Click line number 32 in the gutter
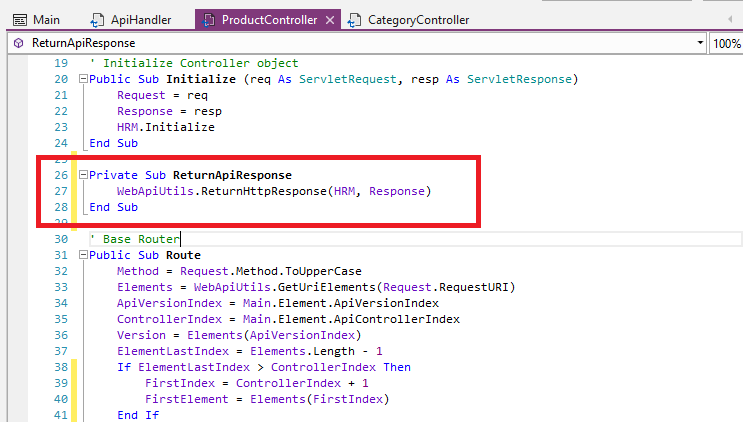The height and width of the screenshot is (422, 743). pyautogui.click(x=60, y=271)
